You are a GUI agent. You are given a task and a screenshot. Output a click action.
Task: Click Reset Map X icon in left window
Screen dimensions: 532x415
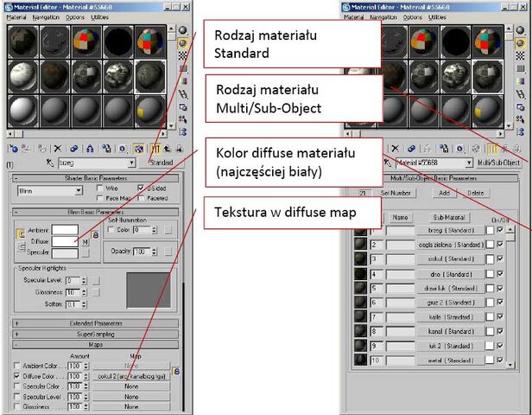pos(58,149)
